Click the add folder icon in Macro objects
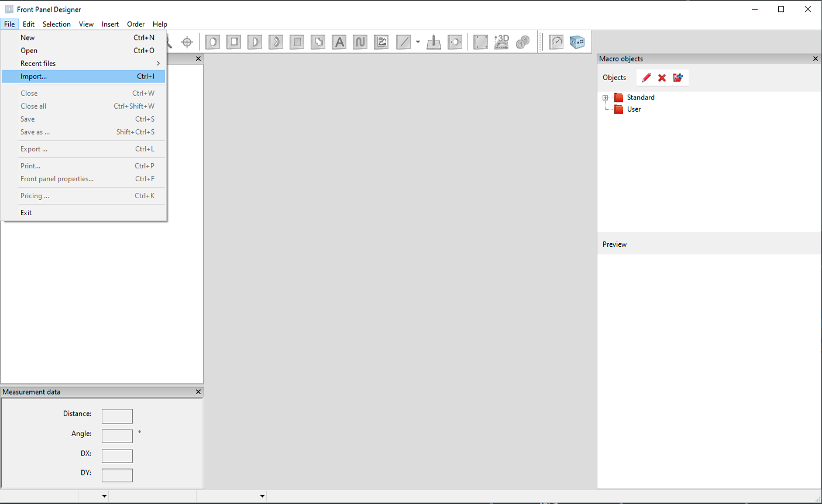 tap(678, 78)
